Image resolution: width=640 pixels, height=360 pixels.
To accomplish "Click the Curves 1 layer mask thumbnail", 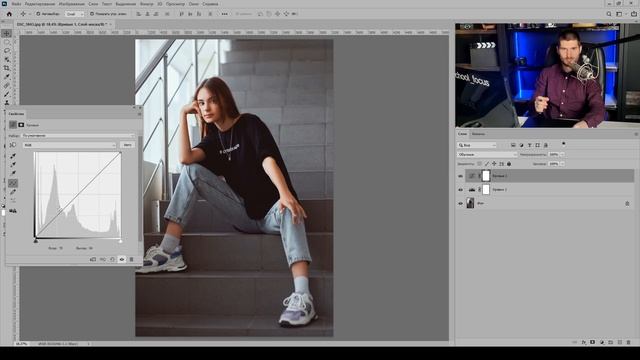I will (486, 176).
